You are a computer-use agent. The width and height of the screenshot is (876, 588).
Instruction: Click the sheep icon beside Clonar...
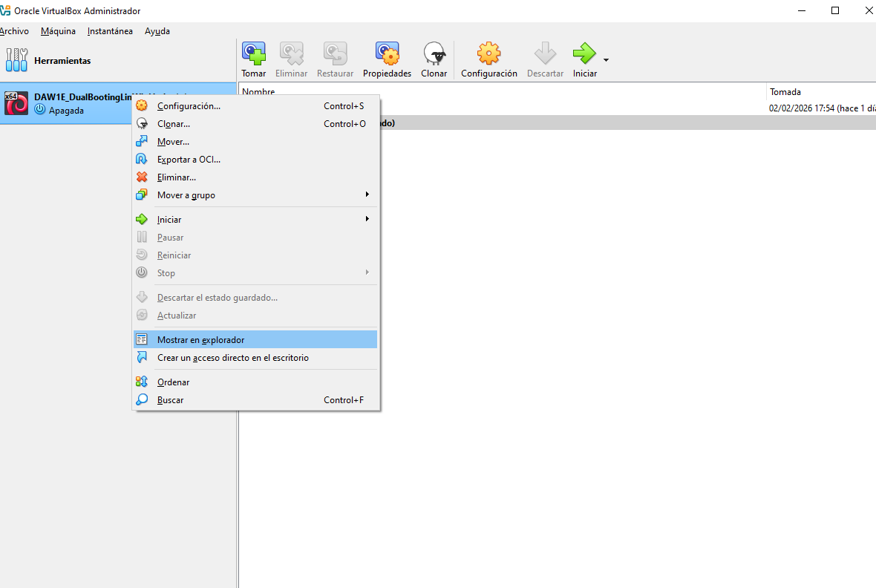(x=142, y=123)
